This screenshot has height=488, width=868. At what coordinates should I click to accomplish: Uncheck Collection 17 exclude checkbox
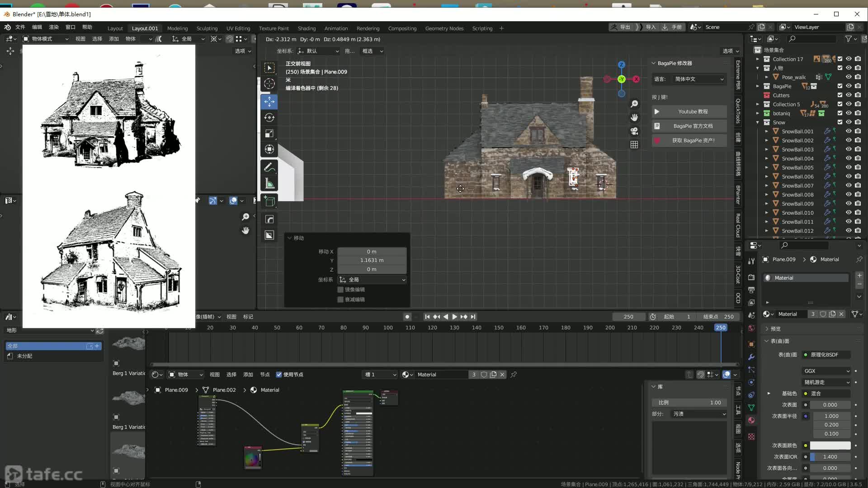pyautogui.click(x=840, y=59)
